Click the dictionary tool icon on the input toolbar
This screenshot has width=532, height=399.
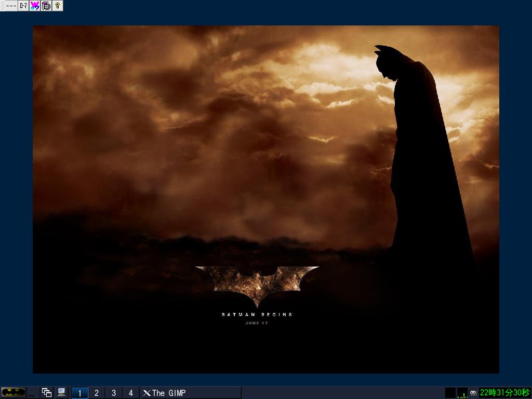click(46, 6)
